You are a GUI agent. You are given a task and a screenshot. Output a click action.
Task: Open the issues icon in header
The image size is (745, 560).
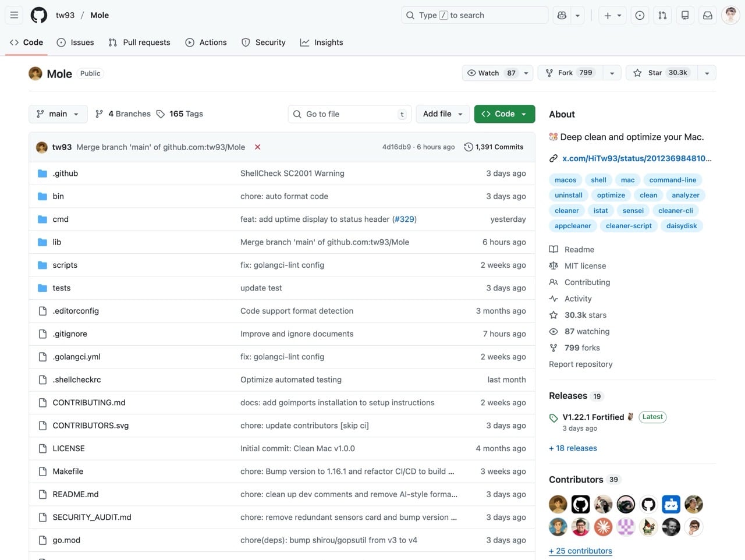[640, 16]
